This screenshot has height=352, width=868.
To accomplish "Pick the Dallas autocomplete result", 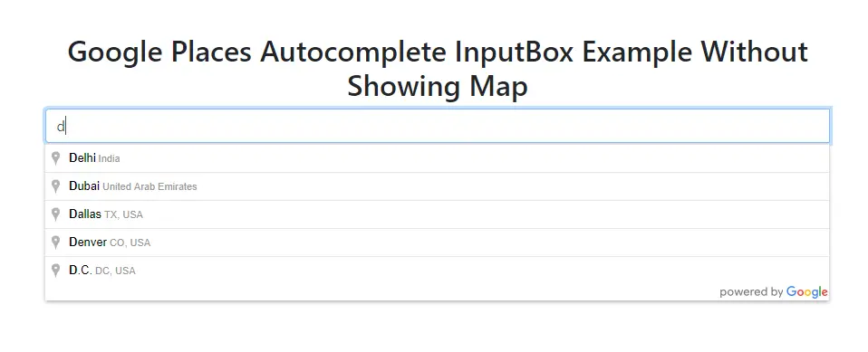I will pos(437,215).
